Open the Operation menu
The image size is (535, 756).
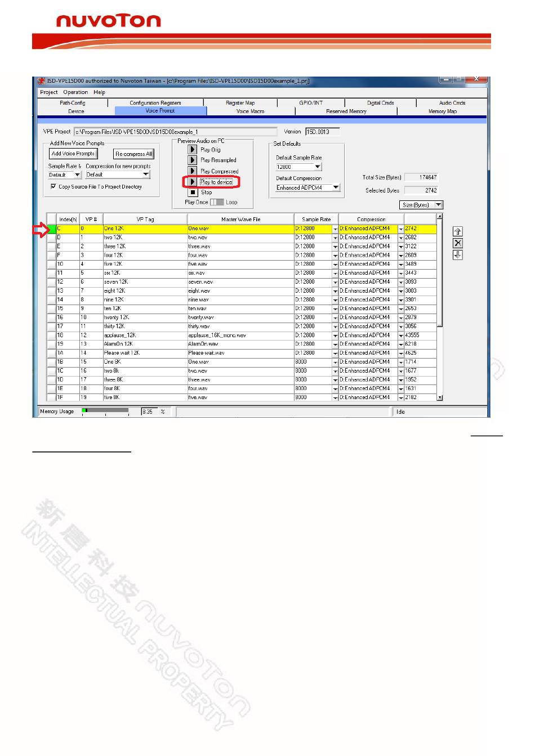click(75, 92)
